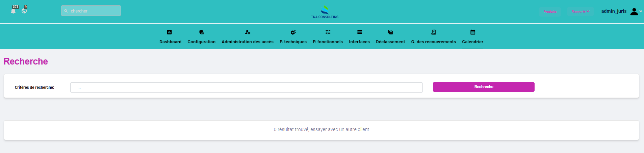Click the Calendrier calendar icon
This screenshot has height=153, width=644.
pos(473,32)
